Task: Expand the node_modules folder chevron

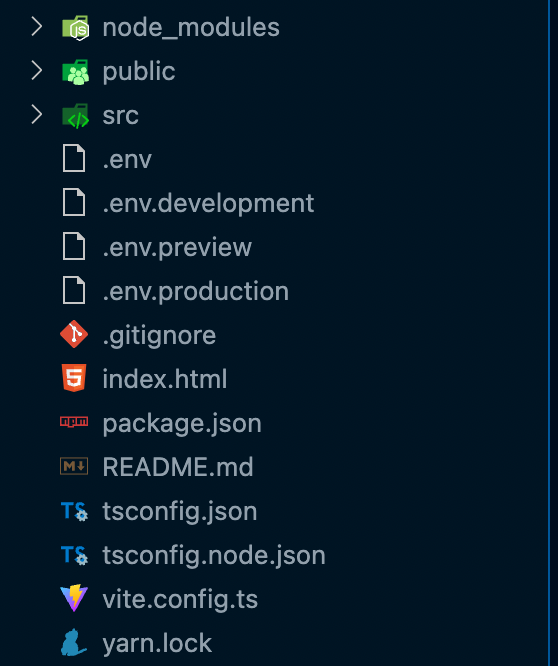Action: coord(37,27)
